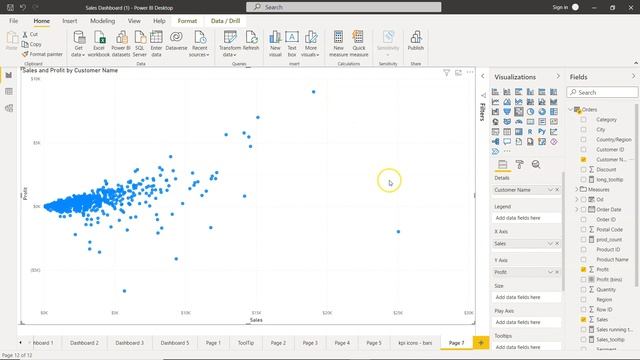The height and width of the screenshot is (360, 640).
Task: Pick the KPI visual
Action: 553,122
